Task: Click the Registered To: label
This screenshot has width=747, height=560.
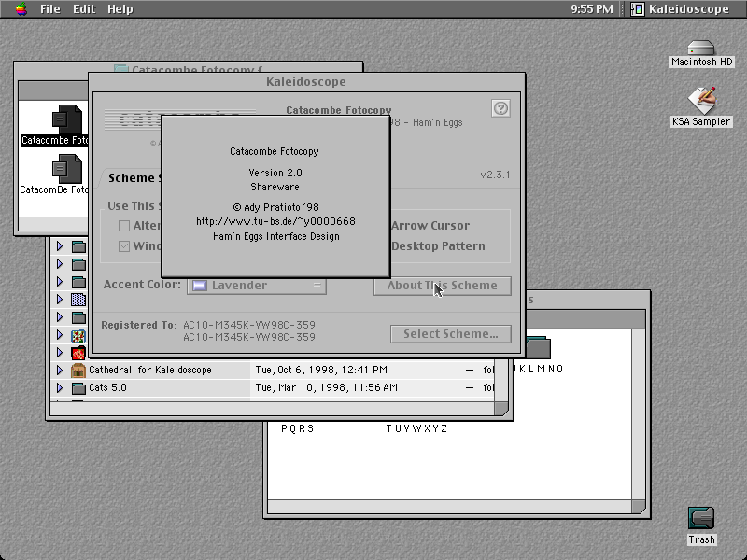Action: coord(139,325)
